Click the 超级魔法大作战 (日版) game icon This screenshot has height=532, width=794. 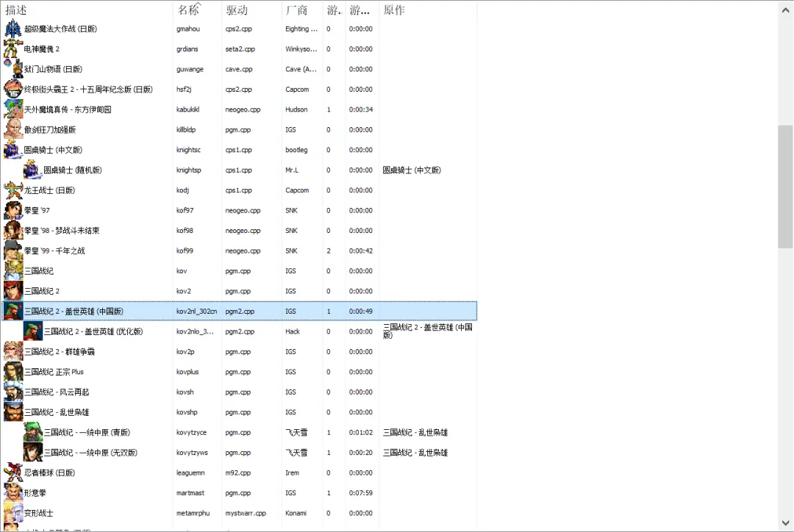pyautogui.click(x=13, y=29)
